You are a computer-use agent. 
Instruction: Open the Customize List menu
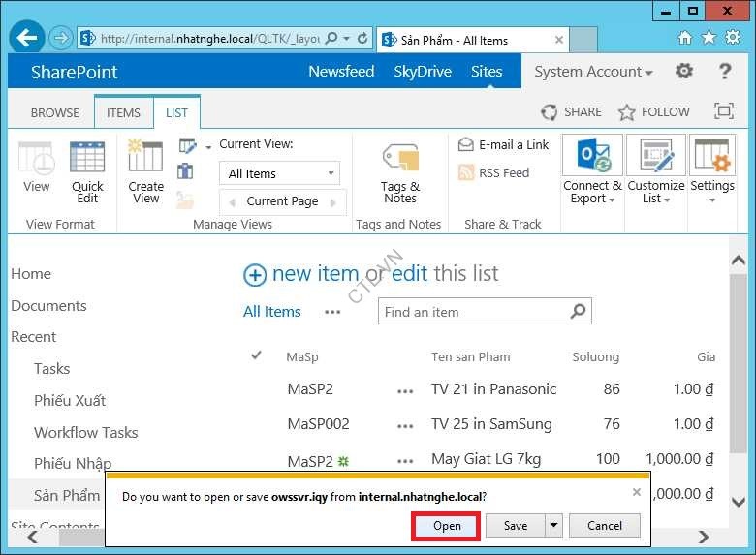[656, 170]
